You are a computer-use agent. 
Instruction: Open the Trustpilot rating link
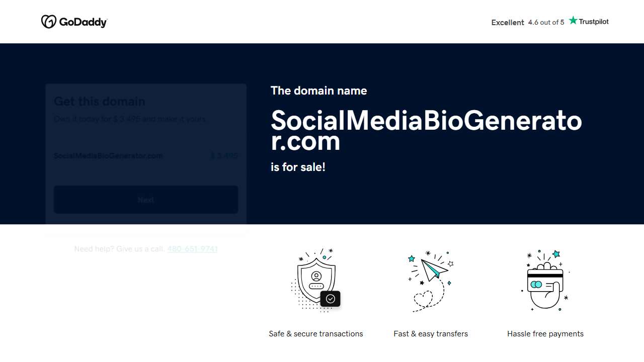pos(594,22)
